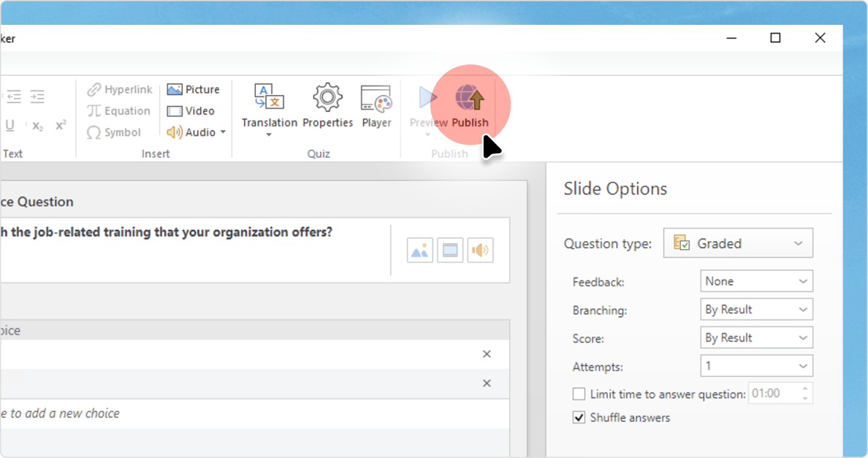Image resolution: width=868 pixels, height=458 pixels.
Task: Enable Limit time to answer question
Action: [579, 394]
